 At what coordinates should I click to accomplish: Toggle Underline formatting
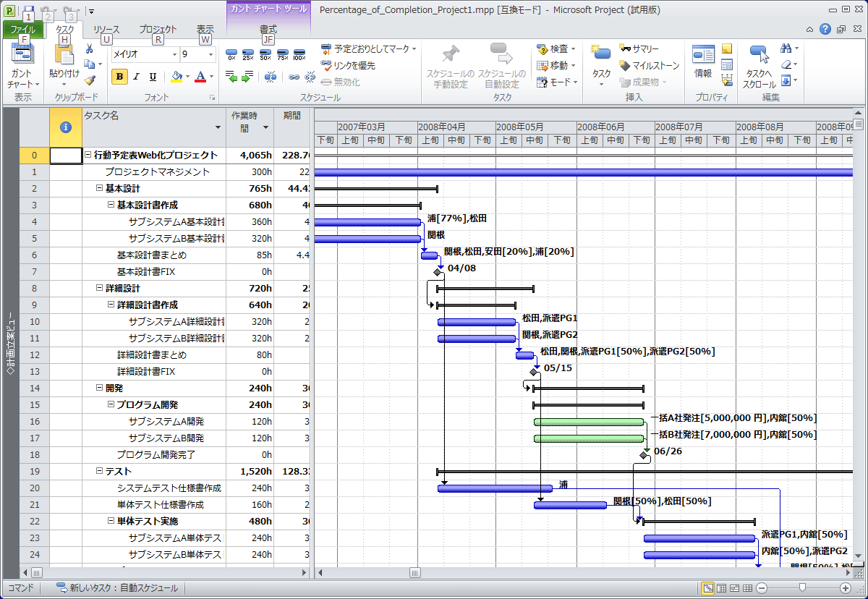click(x=153, y=77)
